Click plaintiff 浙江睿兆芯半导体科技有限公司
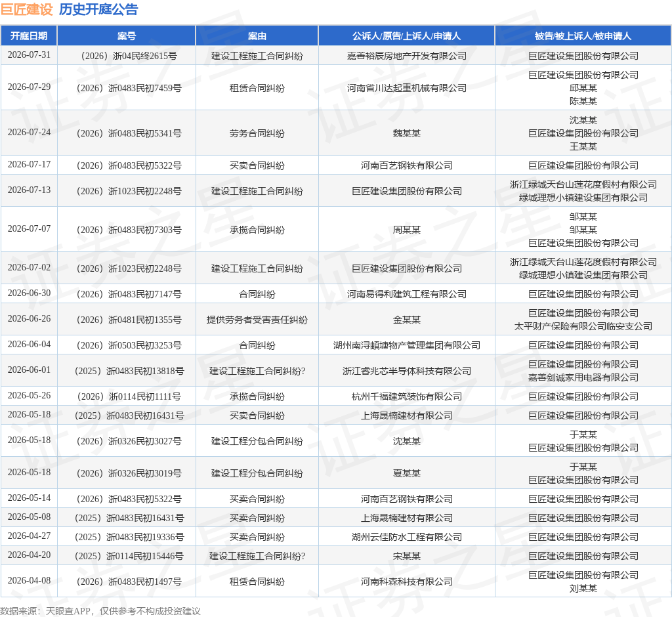This screenshot has height=617, width=672. (x=407, y=371)
